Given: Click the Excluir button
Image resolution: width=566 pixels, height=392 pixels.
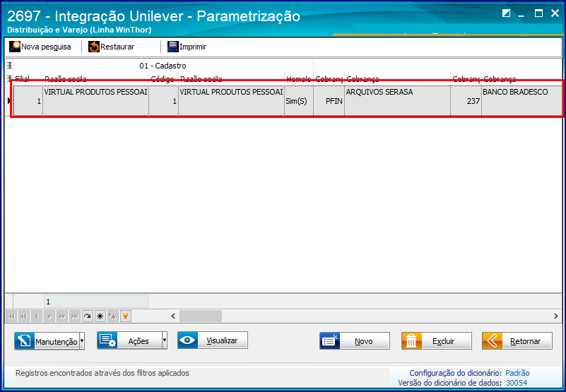Looking at the screenshot, I should (437, 340).
